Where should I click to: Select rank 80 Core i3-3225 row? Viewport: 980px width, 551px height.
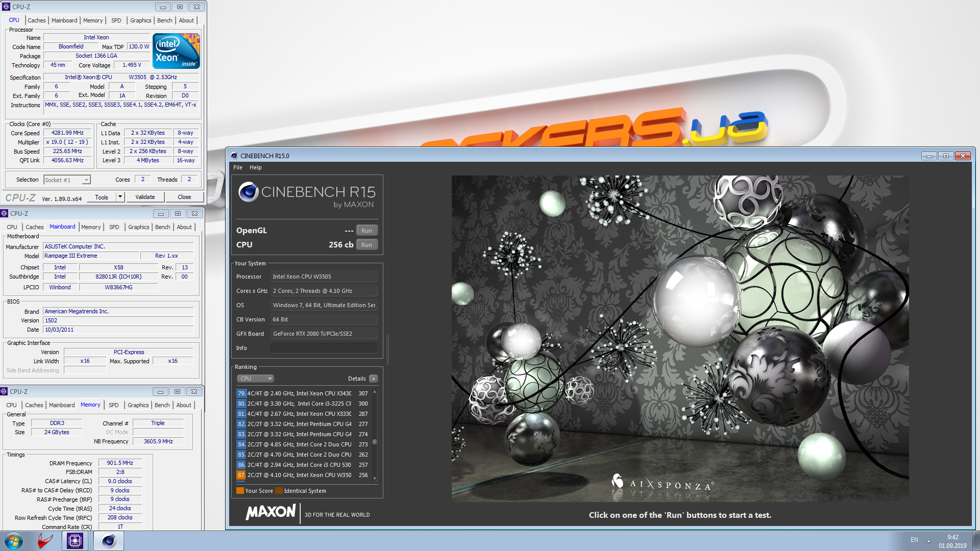[x=304, y=404]
